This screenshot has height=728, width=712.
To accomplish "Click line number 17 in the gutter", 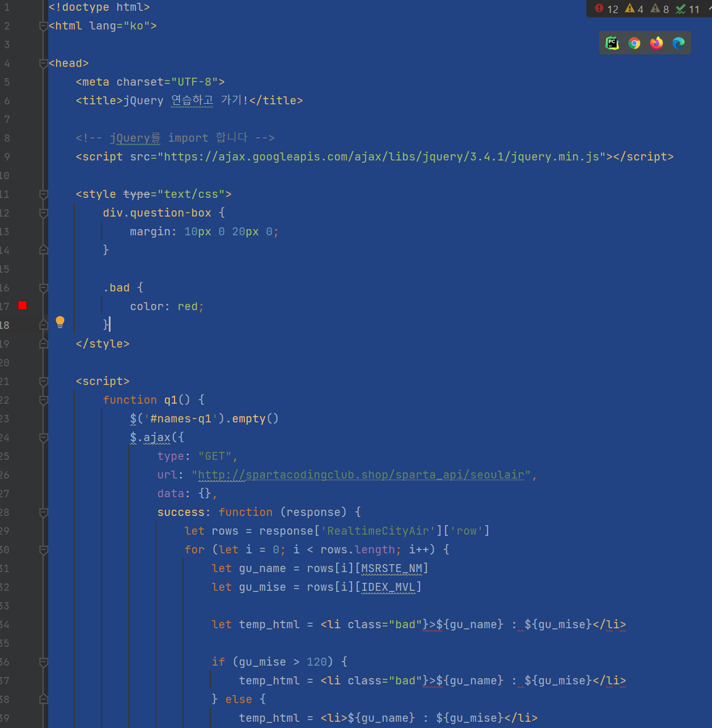I will (5, 307).
